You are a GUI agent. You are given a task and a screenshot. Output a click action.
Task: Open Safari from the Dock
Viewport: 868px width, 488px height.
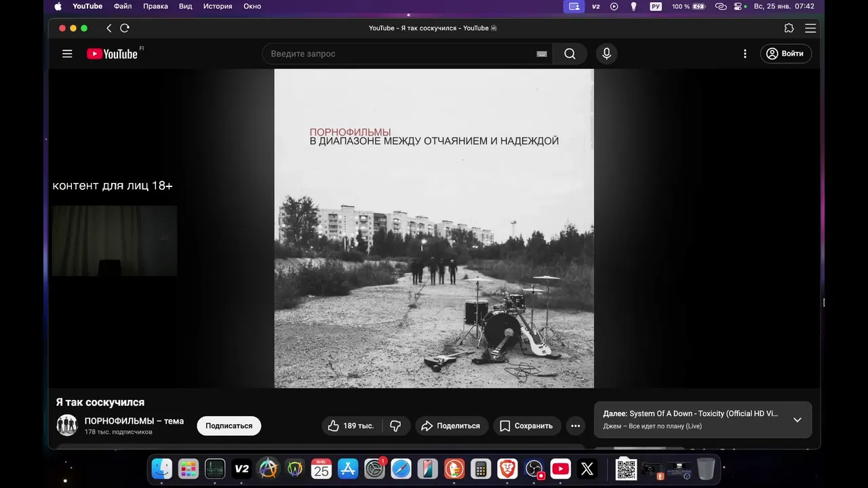[401, 468]
